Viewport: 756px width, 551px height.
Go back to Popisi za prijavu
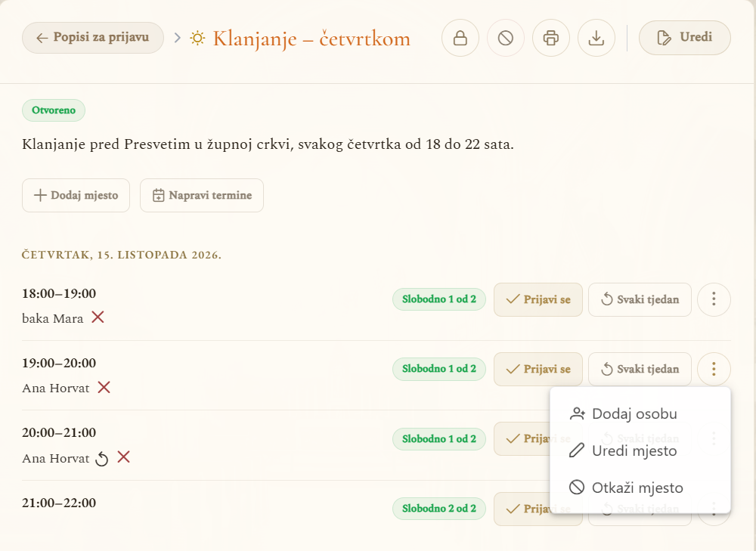pos(93,38)
